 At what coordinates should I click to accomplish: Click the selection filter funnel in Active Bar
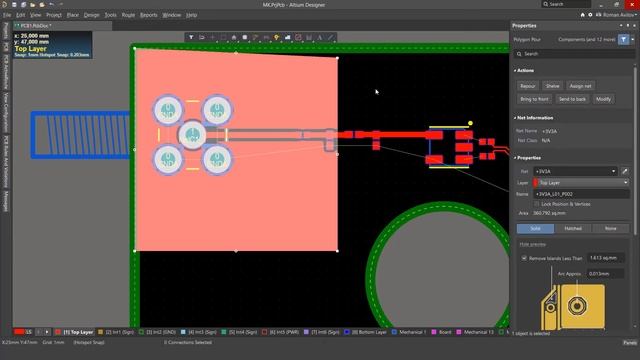(191, 37)
